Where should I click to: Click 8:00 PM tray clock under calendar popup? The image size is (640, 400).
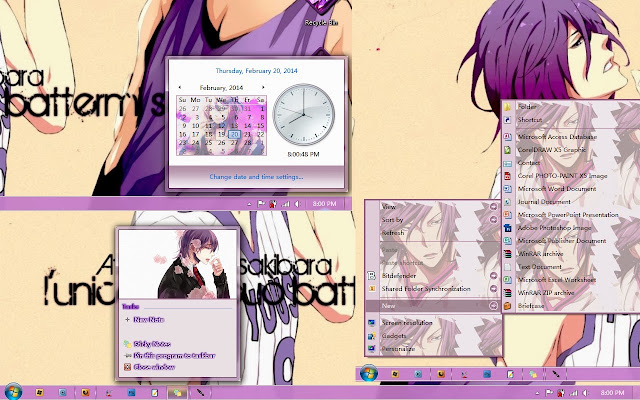coord(324,204)
